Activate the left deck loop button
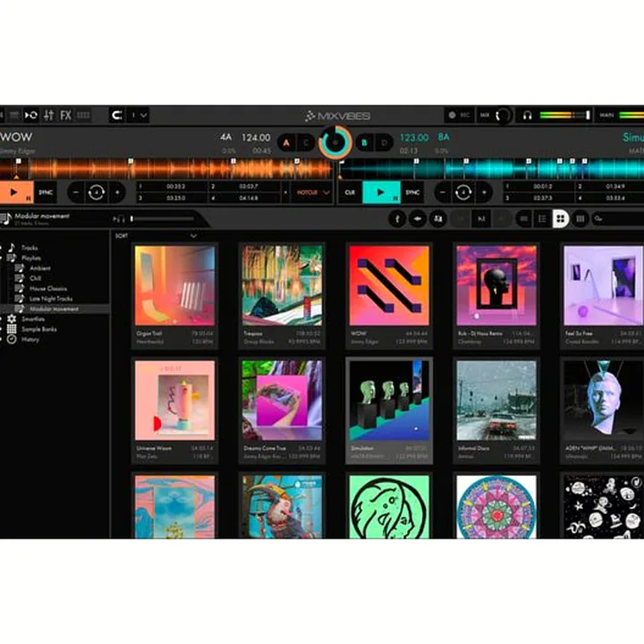 (97, 192)
